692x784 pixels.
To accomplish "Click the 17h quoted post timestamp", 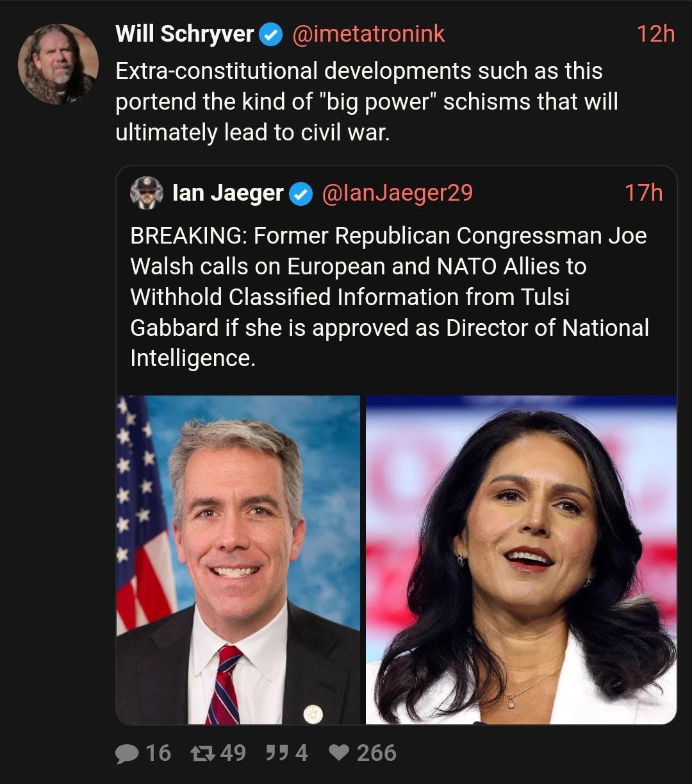I will click(x=643, y=193).
